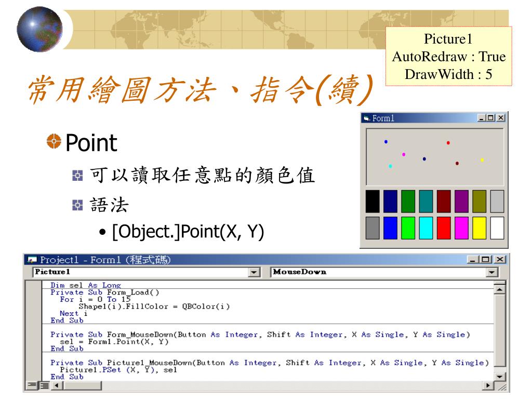Screen dimensions: 532x399
Task: Click the horizontal scroll left arrow
Action: (x=57, y=385)
